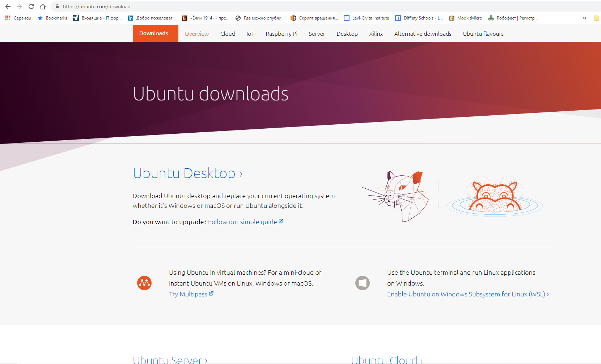Open the Desktop navigation item

[x=347, y=34]
